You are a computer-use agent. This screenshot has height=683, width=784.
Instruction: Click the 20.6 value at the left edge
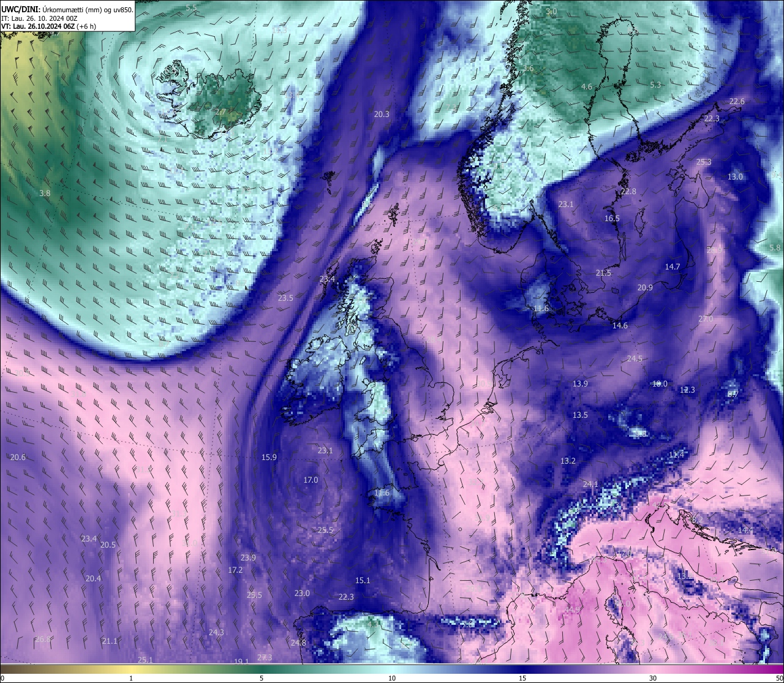pyautogui.click(x=18, y=457)
